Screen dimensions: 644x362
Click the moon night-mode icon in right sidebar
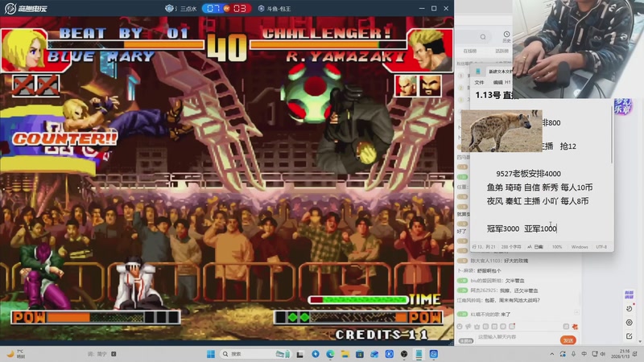coord(629,309)
